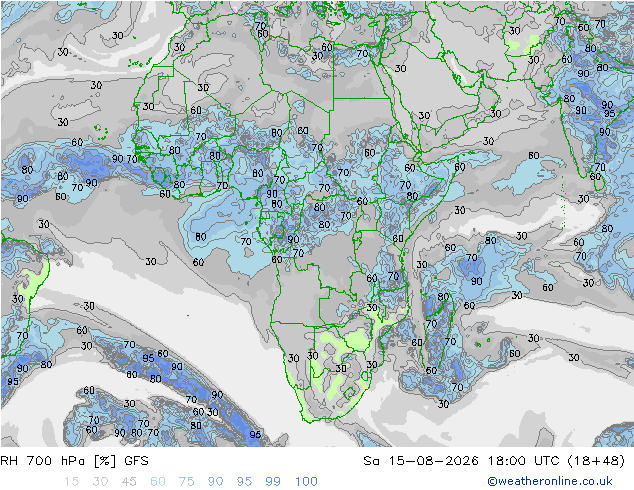Click the legend value 100
This screenshot has height=490, width=634.
306,481
